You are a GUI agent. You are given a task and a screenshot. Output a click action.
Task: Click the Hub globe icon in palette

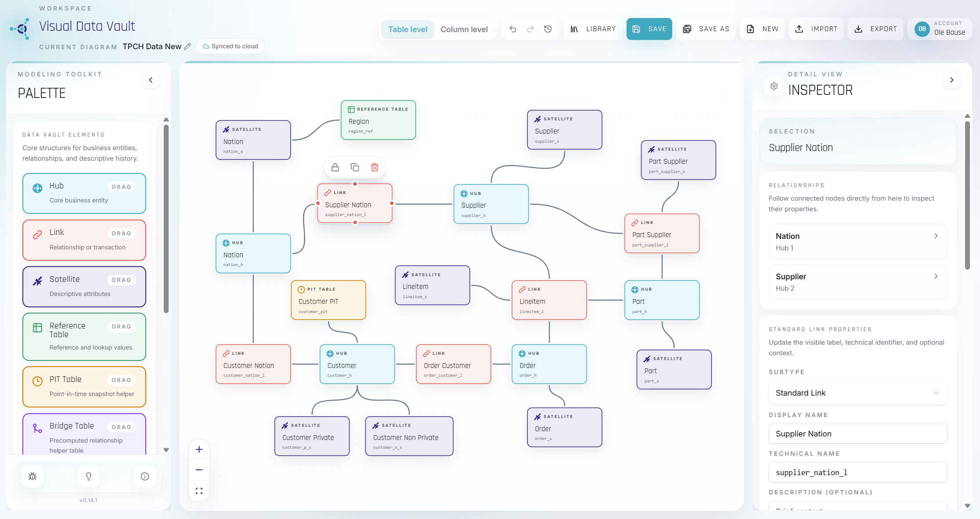(x=38, y=188)
